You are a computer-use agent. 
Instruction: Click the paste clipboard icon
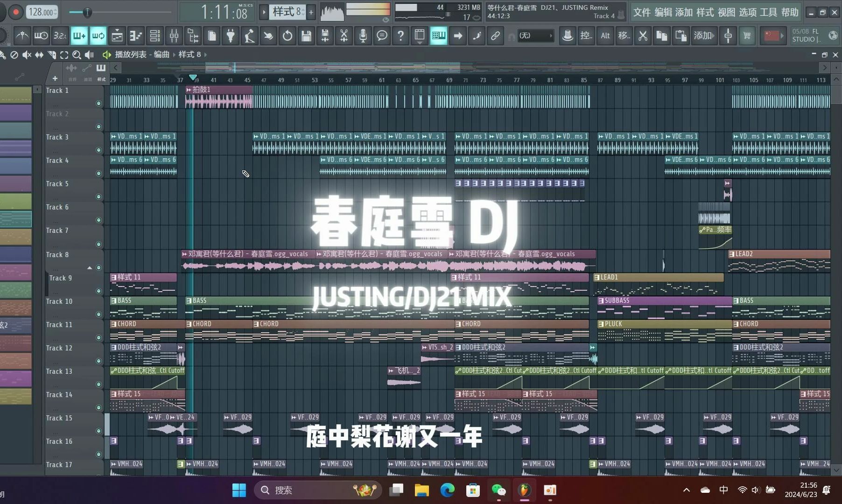click(681, 35)
